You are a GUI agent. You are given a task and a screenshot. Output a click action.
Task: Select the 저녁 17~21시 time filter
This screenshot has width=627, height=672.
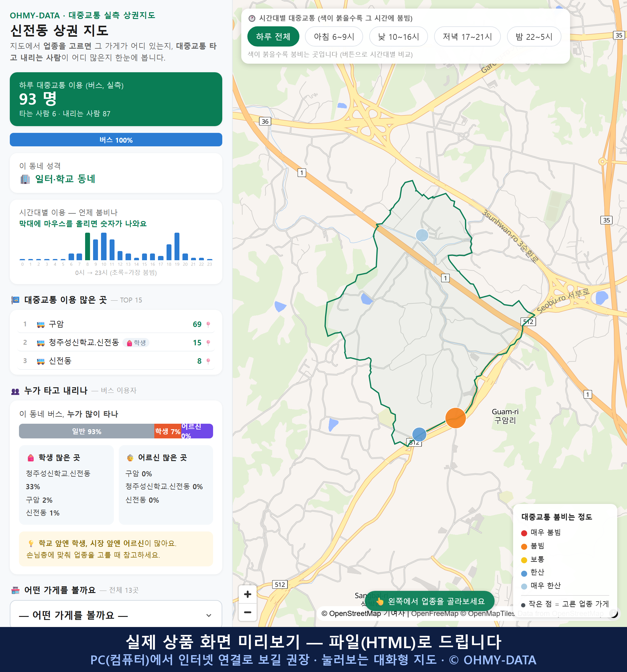point(467,36)
